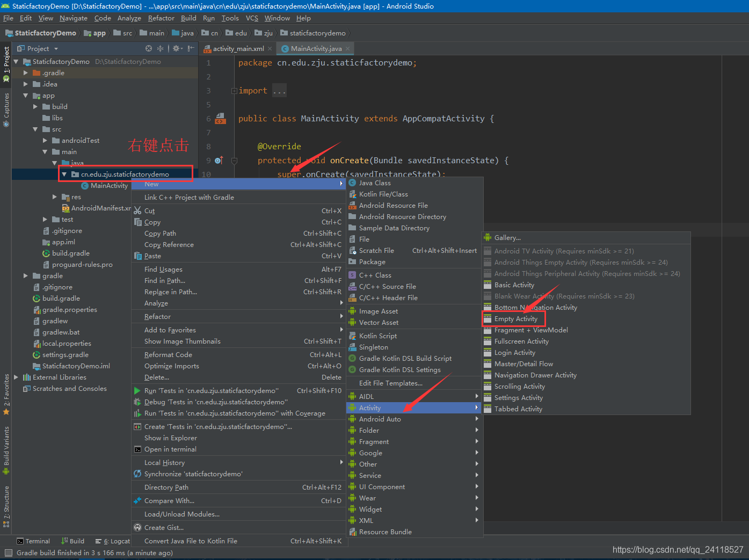Select Scratches and Consoles node
Image resolution: width=749 pixels, height=560 pixels.
tap(64, 389)
